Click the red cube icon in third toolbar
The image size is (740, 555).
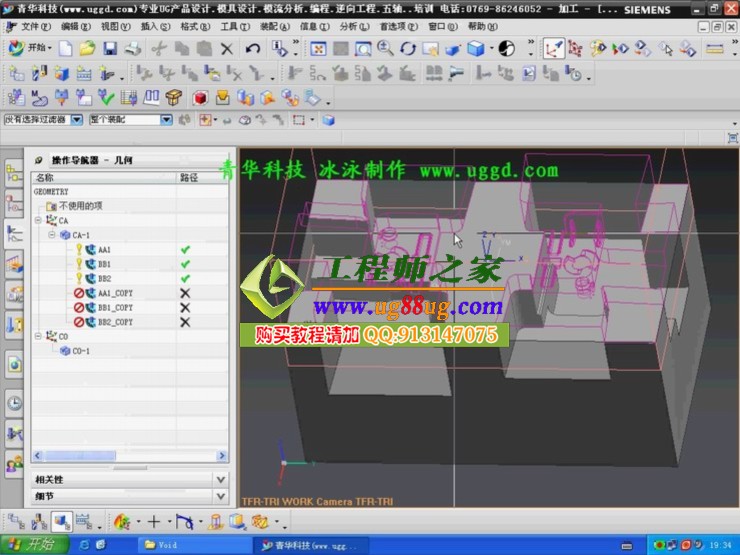[x=200, y=98]
